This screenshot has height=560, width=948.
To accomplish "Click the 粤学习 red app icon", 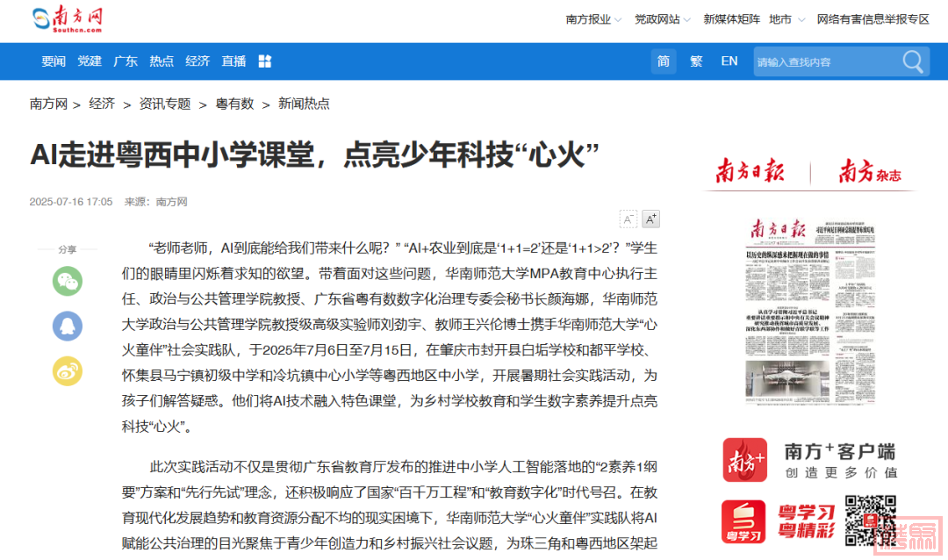I will [x=744, y=521].
